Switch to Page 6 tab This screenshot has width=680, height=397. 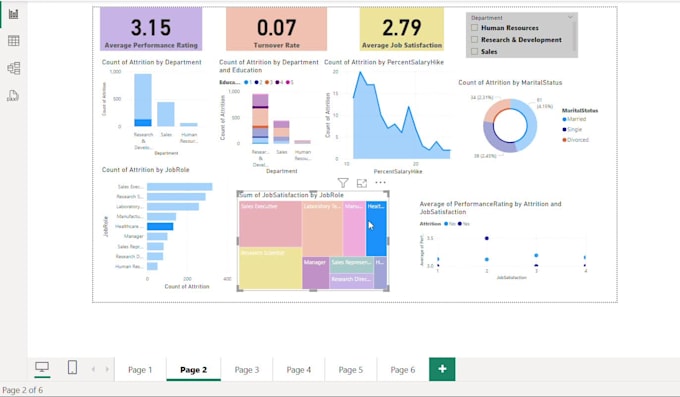tap(403, 370)
